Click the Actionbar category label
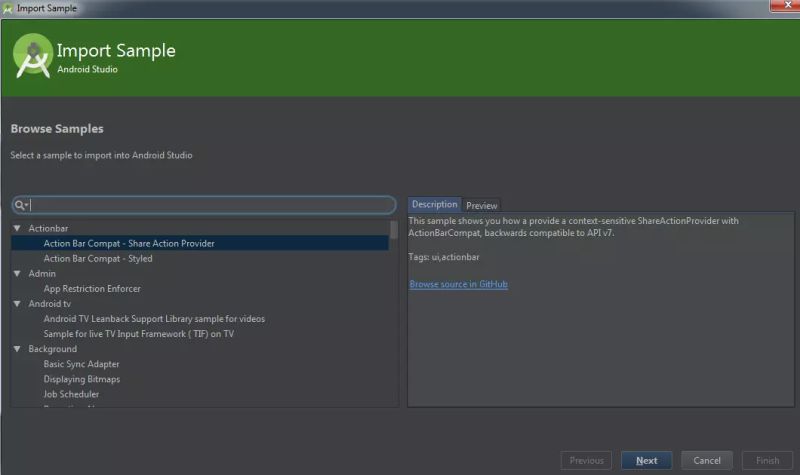Viewport: 800px width, 475px height. click(48, 229)
